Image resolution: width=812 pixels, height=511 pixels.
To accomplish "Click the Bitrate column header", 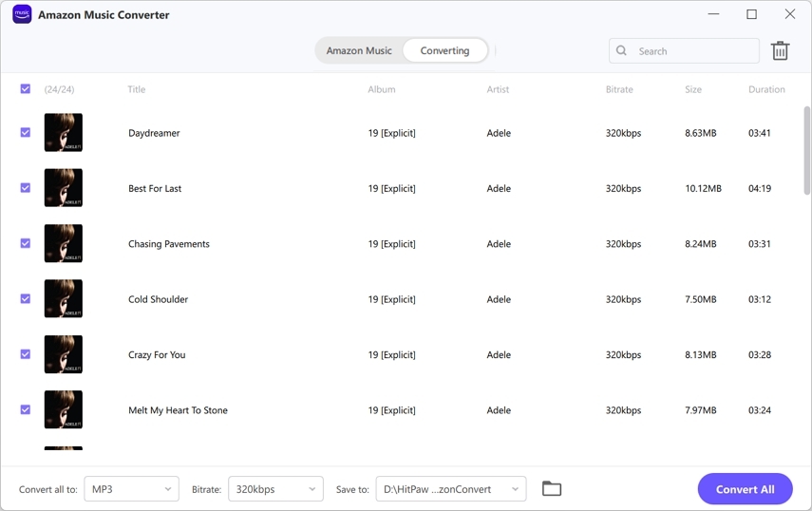I will click(x=619, y=89).
